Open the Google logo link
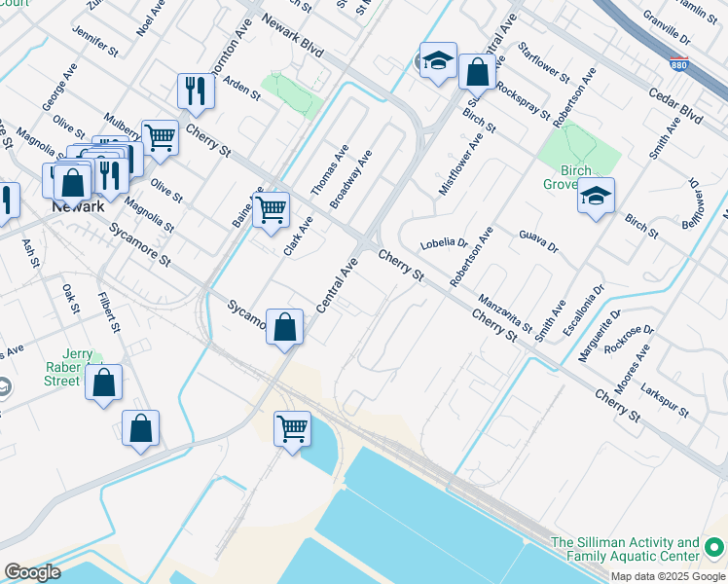This screenshot has width=728, height=584. coord(32,572)
